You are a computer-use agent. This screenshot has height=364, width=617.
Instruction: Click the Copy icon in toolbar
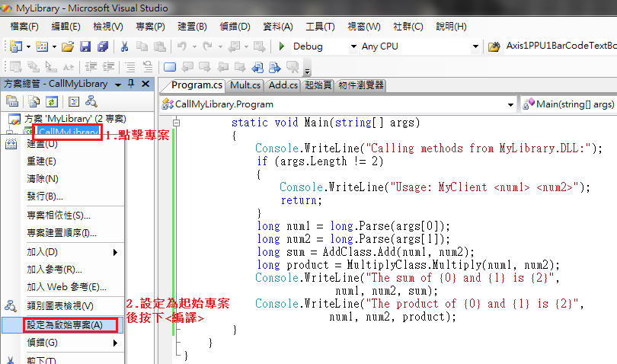(142, 46)
